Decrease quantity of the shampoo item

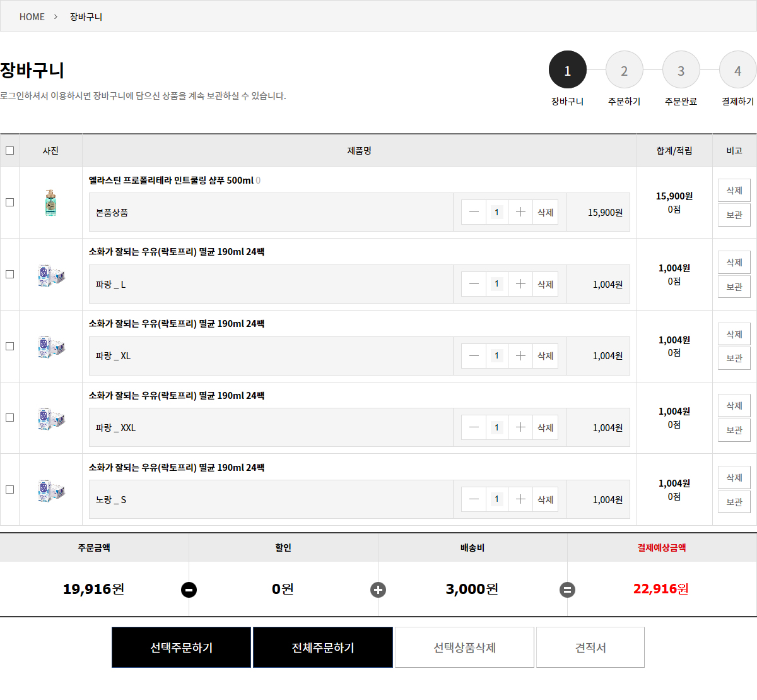pos(474,212)
